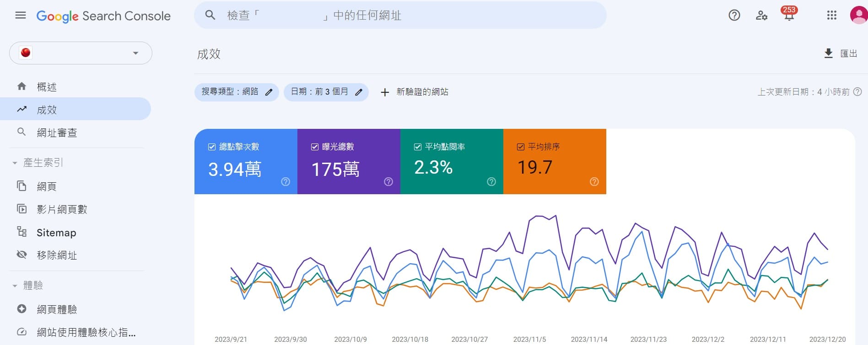Viewport: 868px width, 345px height.
Task: Click 搜尋類型：網路 filter chip
Action: point(237,92)
